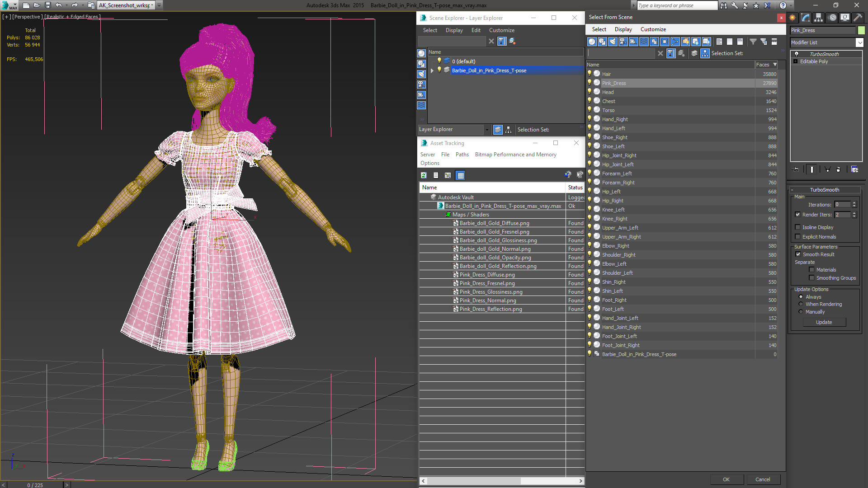
Task: Click the Pink_Dress object name field
Action: point(823,30)
